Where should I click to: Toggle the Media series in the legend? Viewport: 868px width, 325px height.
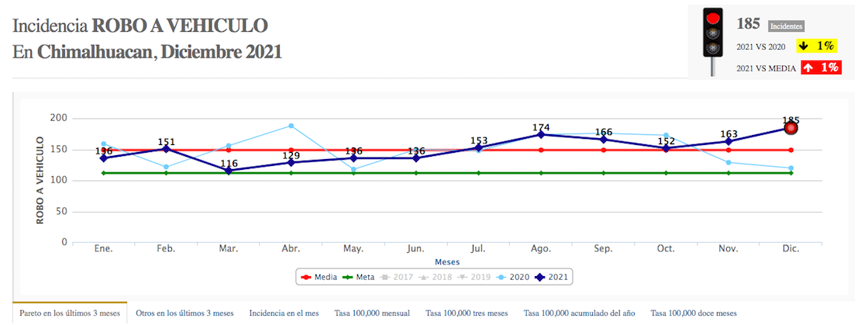point(318,277)
